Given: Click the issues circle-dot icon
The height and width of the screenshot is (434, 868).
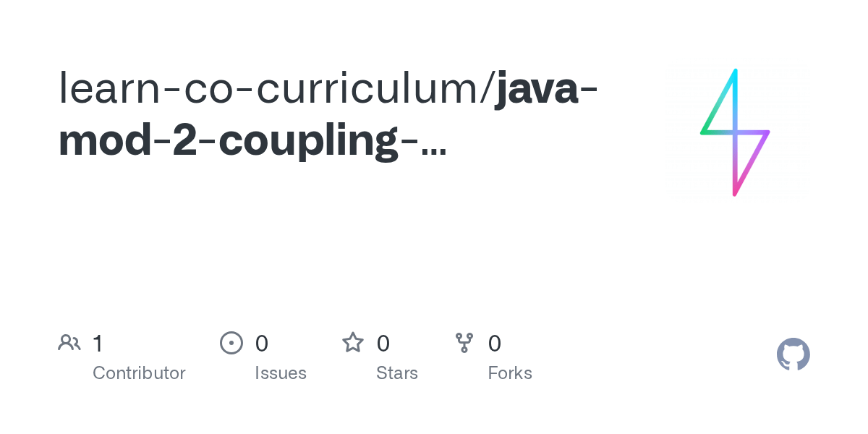Looking at the screenshot, I should tap(231, 343).
